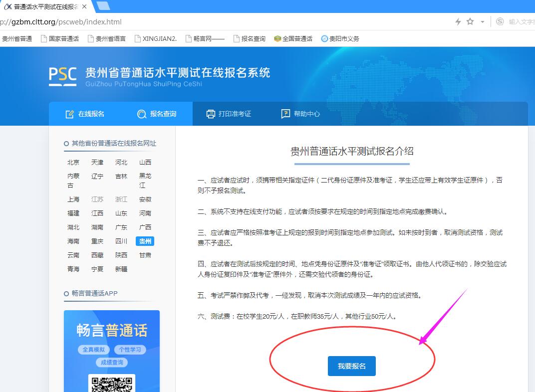535x392 pixels.
Task: Close the 普通话水平测试 browser tab
Action: click(x=84, y=7)
